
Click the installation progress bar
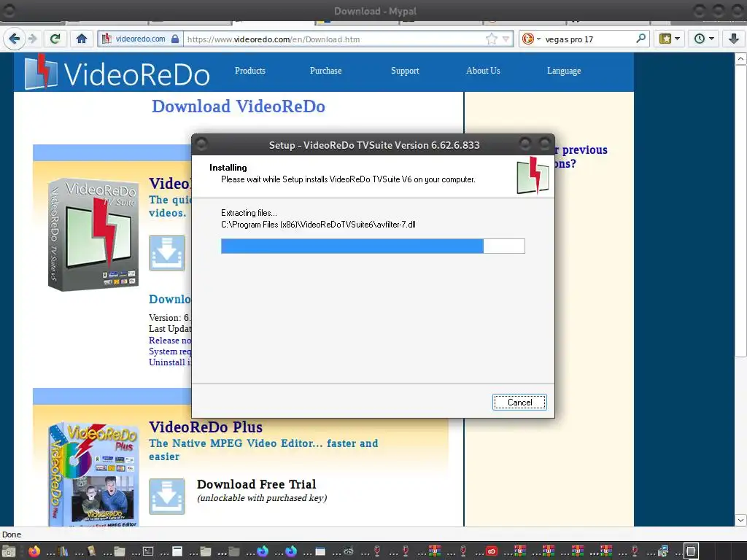tap(373, 246)
